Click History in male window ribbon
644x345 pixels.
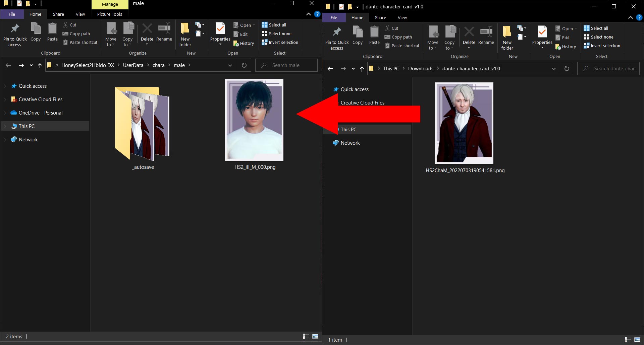click(x=244, y=43)
